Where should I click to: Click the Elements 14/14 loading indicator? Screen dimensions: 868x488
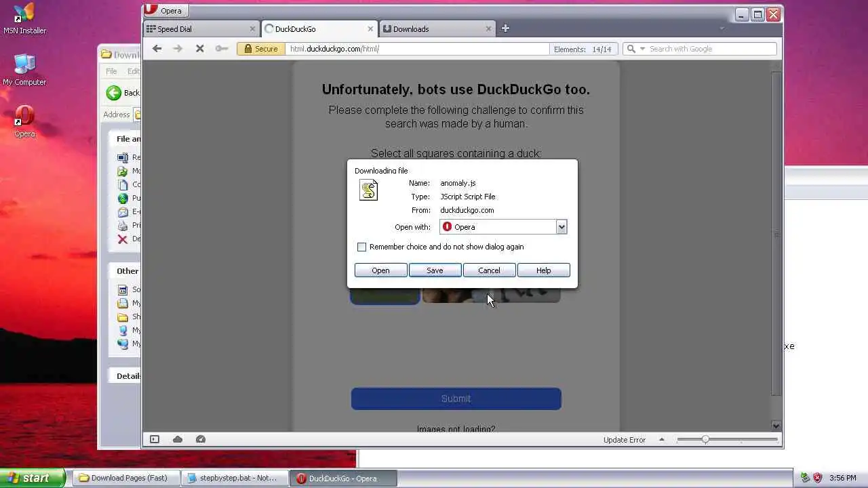click(x=583, y=49)
